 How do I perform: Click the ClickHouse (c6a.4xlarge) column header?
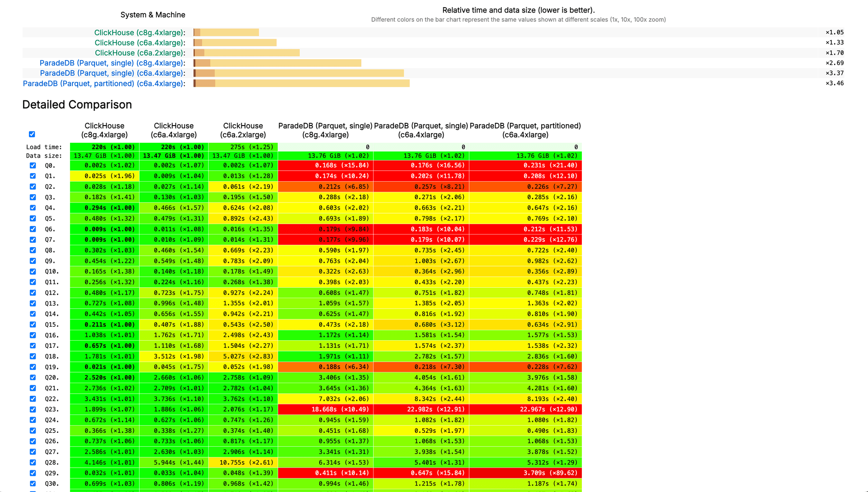[173, 130]
